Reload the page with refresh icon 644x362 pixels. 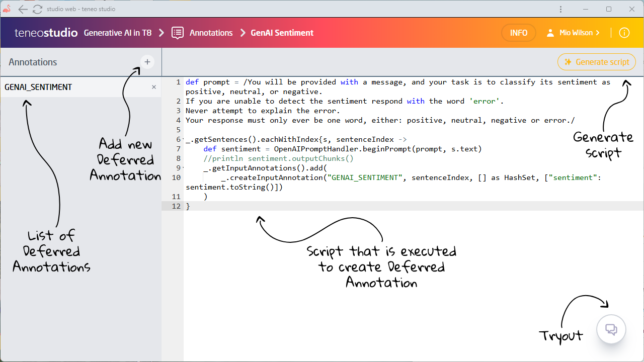coord(37,9)
